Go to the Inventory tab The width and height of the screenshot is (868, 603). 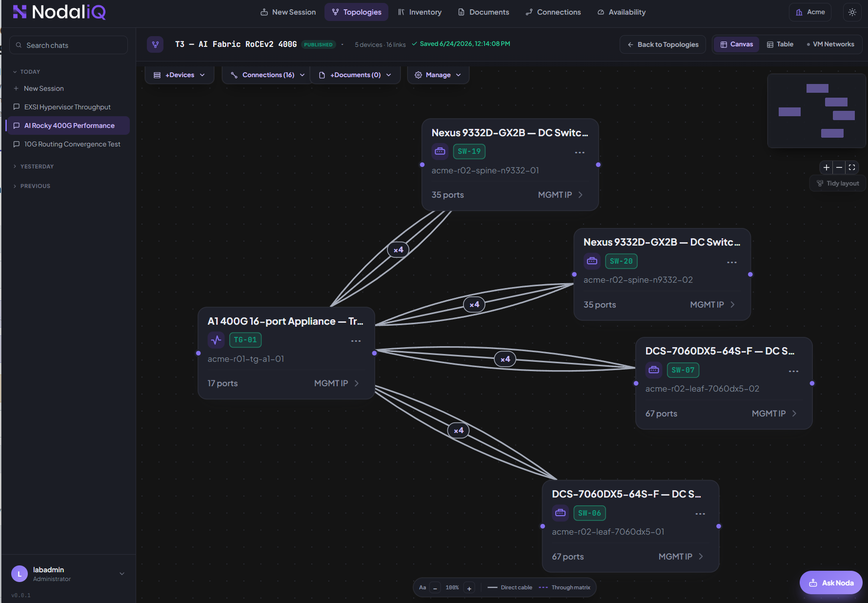click(x=420, y=12)
